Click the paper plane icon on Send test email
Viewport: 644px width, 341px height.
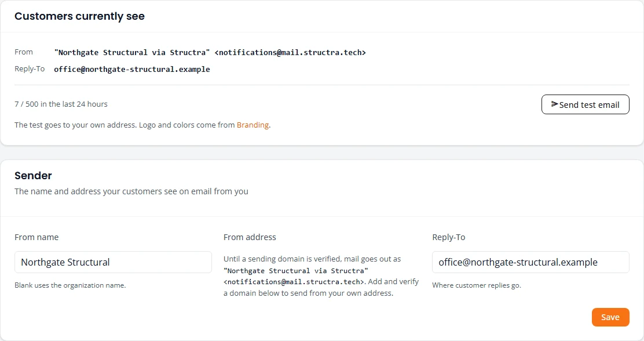point(554,104)
